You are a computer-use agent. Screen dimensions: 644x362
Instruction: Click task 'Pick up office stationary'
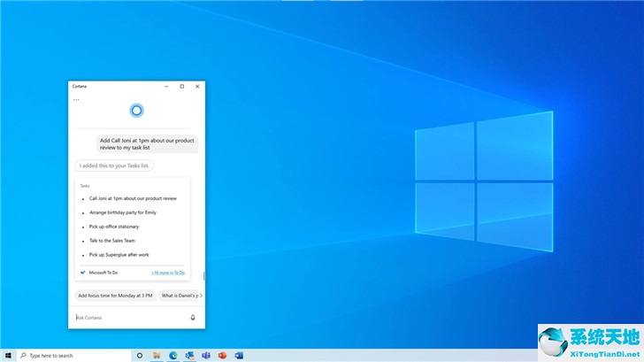tap(114, 227)
